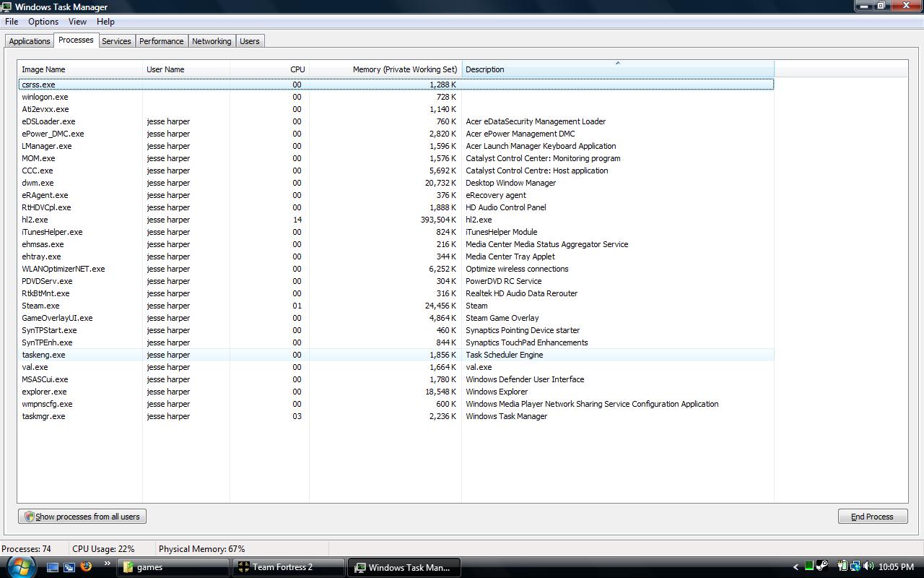Select the eRAgent.exe process

[x=396, y=195]
